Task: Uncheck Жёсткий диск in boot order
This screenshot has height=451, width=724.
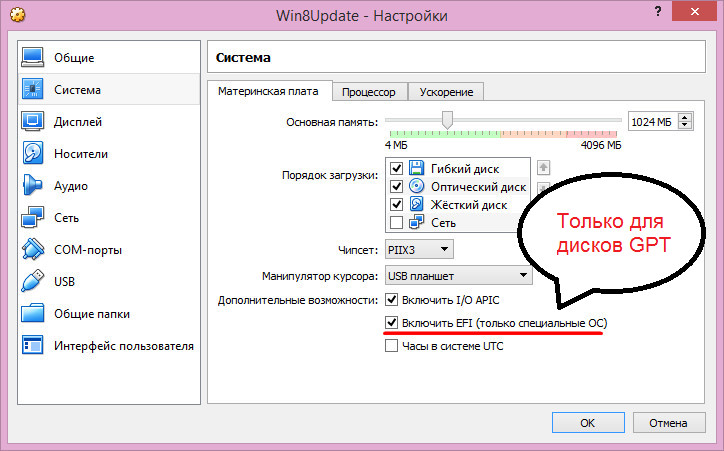Action: (396, 204)
